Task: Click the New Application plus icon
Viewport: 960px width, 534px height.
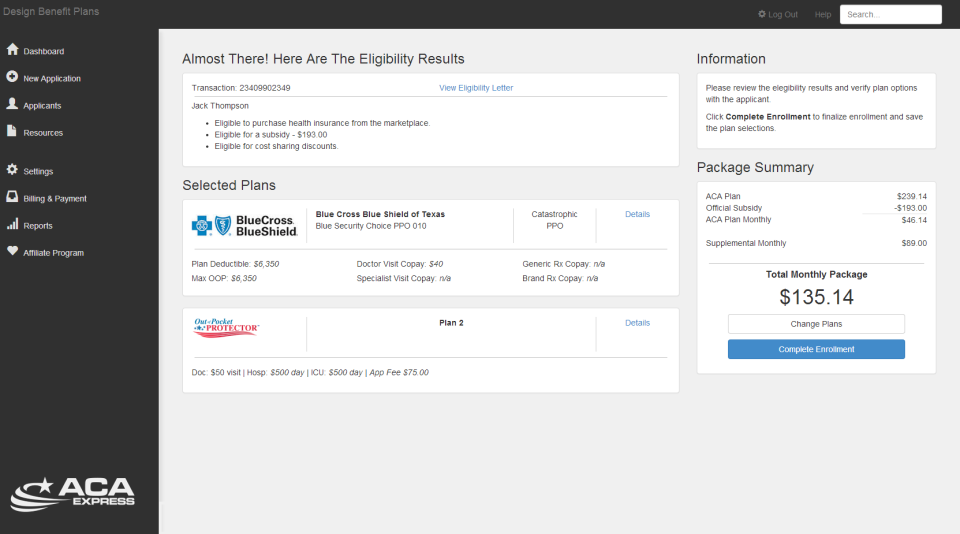Action: [x=12, y=77]
